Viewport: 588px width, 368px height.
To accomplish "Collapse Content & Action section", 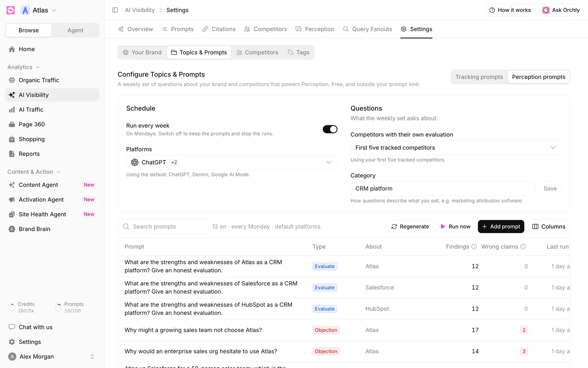I will coord(34,172).
